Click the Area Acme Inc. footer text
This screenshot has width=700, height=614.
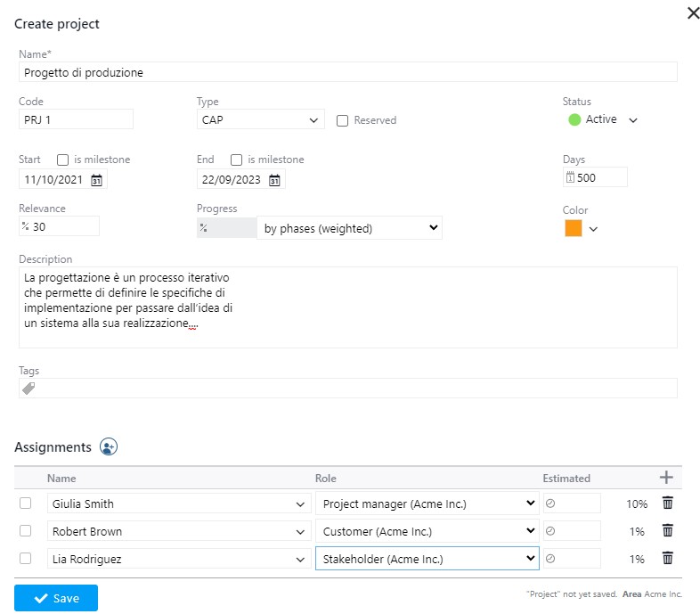(x=652, y=594)
